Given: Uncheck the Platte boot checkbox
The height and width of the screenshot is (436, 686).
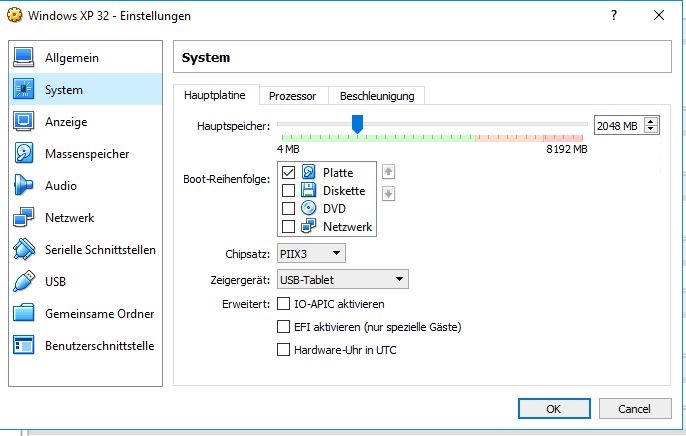Looking at the screenshot, I should pos(288,172).
